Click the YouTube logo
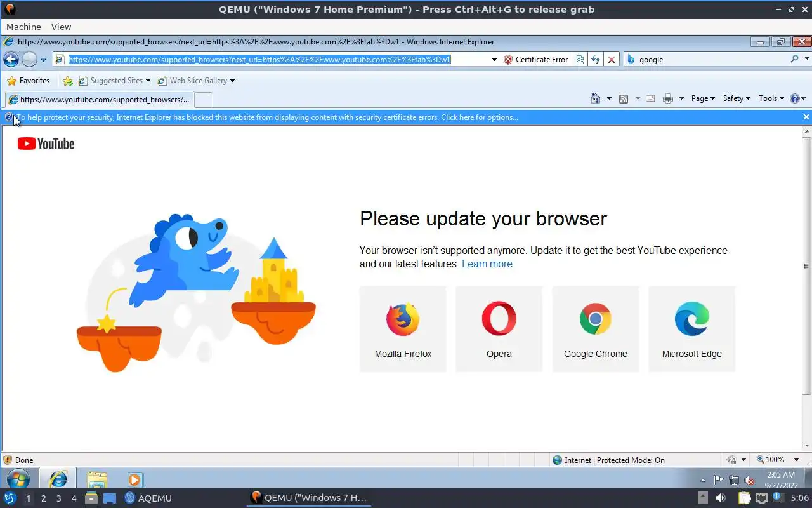This screenshot has height=508, width=812. (46, 144)
